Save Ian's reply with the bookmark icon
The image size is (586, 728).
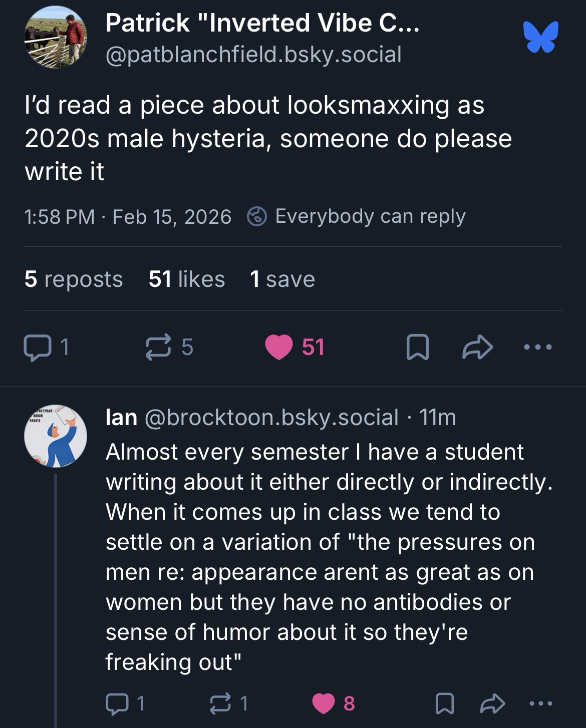point(445,703)
